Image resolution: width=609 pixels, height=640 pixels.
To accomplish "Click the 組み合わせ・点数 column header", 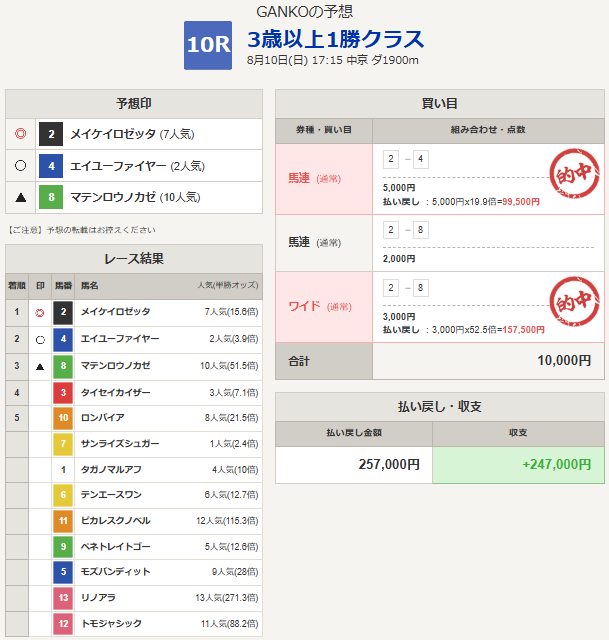I will pos(488,130).
